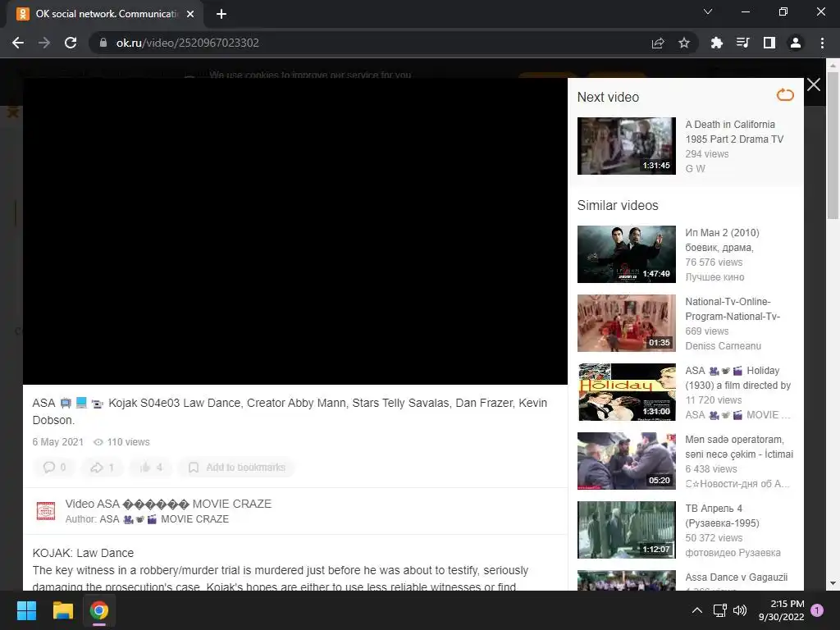Click the address bar URL
Screen dimensions: 840x630
tap(188, 43)
